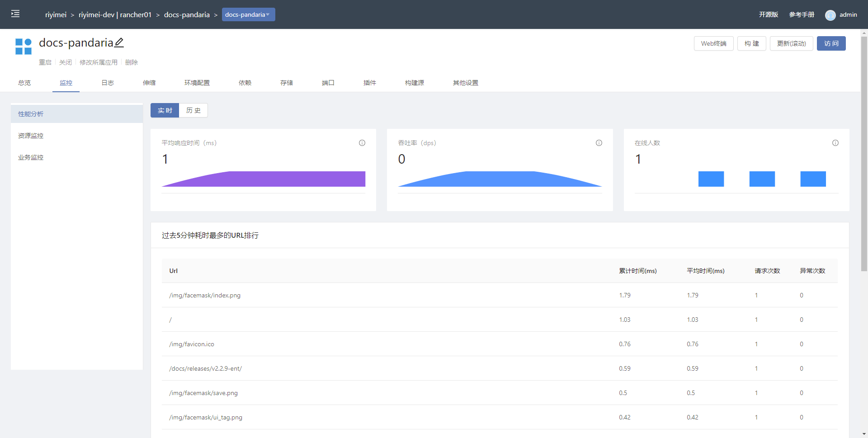This screenshot has height=438, width=868.
Task: Click the 访问 button
Action: pos(831,43)
